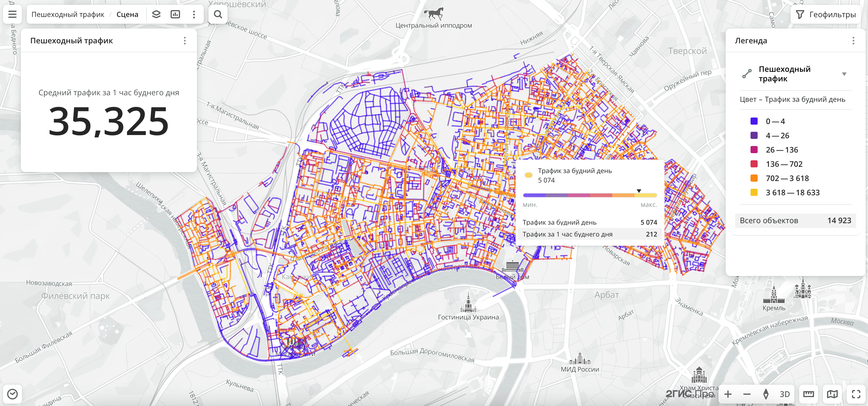The width and height of the screenshot is (868, 406).
Task: Open toolbar more options kebab menu
Action: tap(194, 14)
